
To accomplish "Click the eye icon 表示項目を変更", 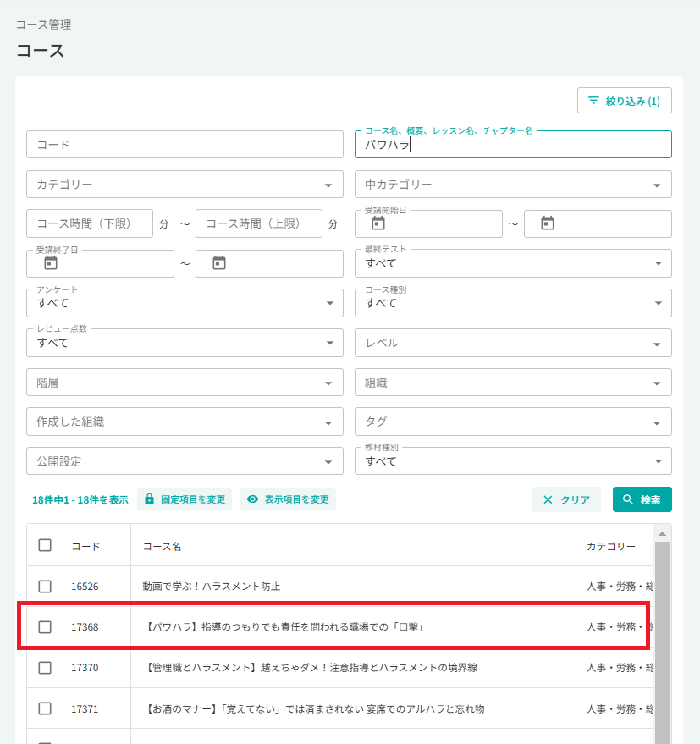I will point(252,499).
